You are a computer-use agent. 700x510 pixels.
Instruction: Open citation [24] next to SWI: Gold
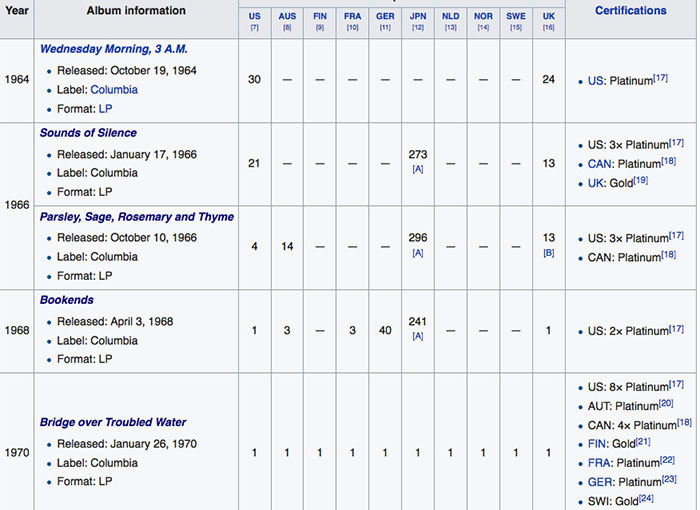click(646, 498)
